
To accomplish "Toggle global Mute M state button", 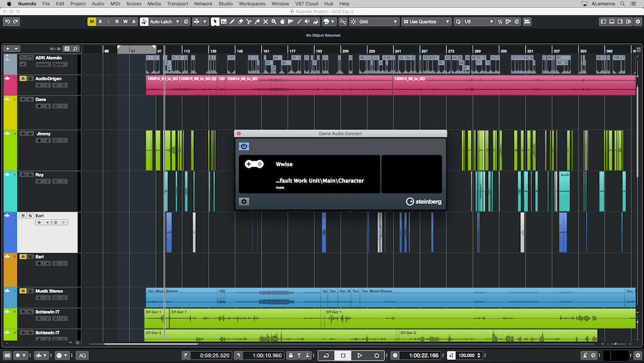I will tap(91, 21).
